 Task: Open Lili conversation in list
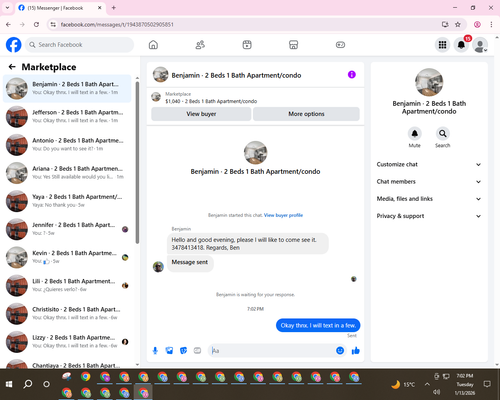[x=67, y=286]
